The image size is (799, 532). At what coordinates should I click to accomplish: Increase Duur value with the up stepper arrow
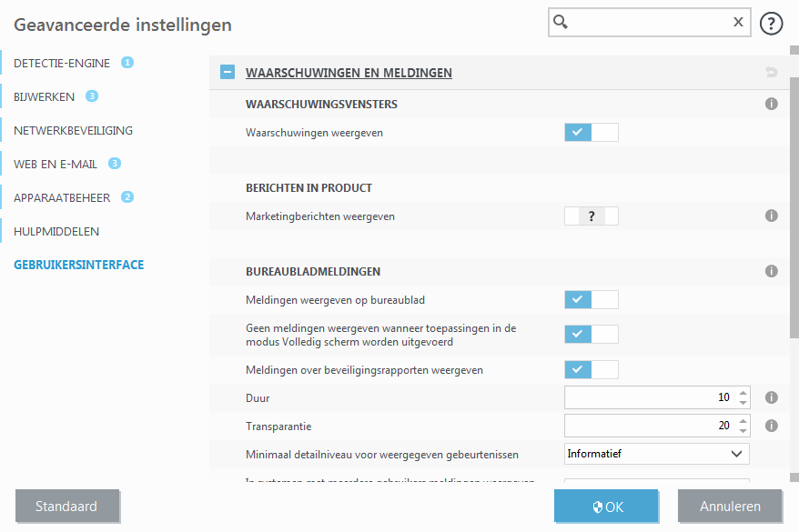743,393
